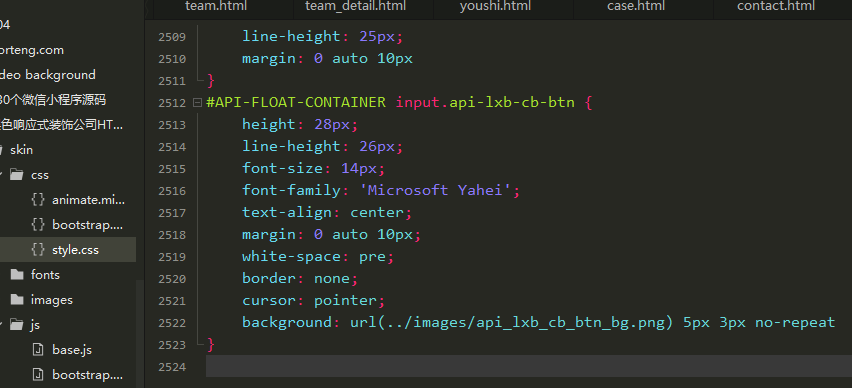The image size is (852, 388).
Task: Click the curly-brace icon beside style.css
Action: 37,250
